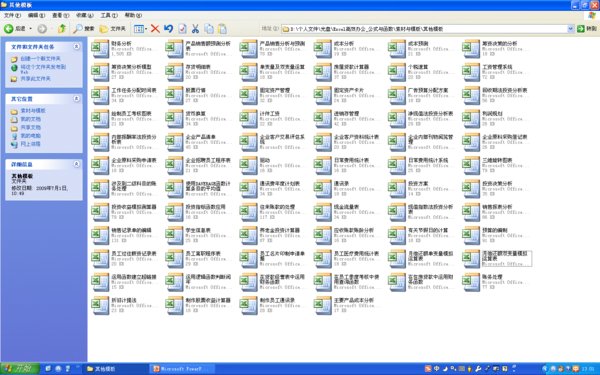Click the Properties icon in toolbar
Image resolution: width=600 pixels, height=375 pixels.
point(183,29)
